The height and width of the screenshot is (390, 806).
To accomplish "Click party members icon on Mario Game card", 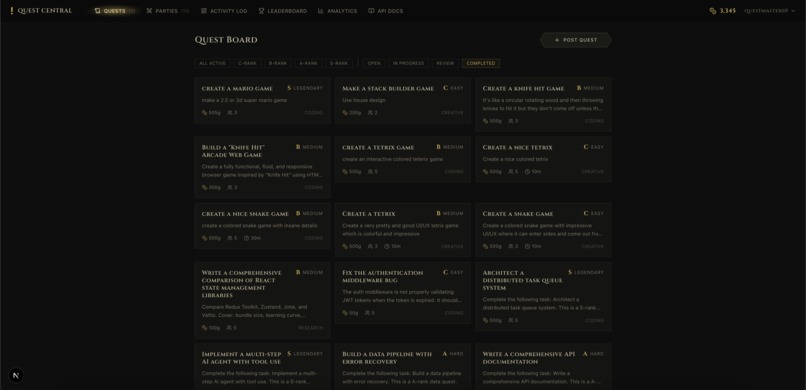I will click(x=229, y=113).
